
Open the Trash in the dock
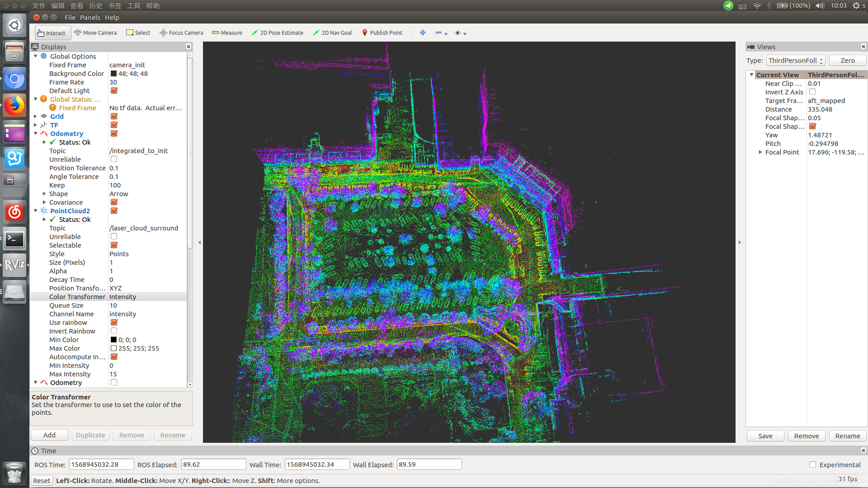tap(14, 473)
